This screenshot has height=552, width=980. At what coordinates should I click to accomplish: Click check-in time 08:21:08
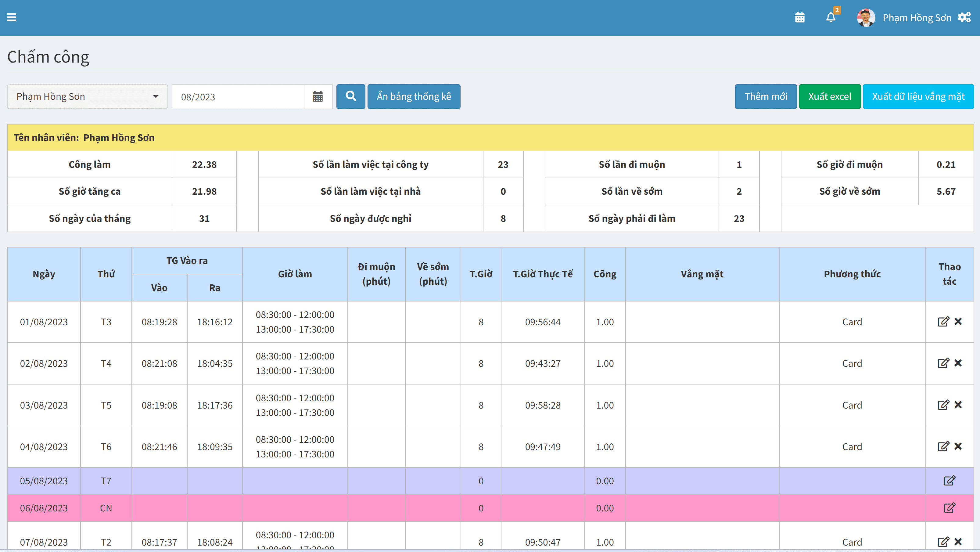(x=160, y=363)
